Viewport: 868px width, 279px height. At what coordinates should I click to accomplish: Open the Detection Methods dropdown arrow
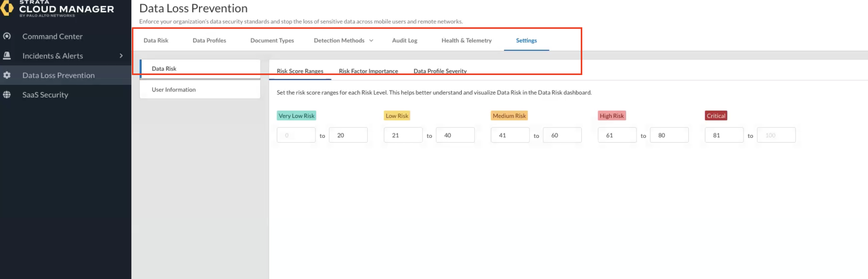371,40
